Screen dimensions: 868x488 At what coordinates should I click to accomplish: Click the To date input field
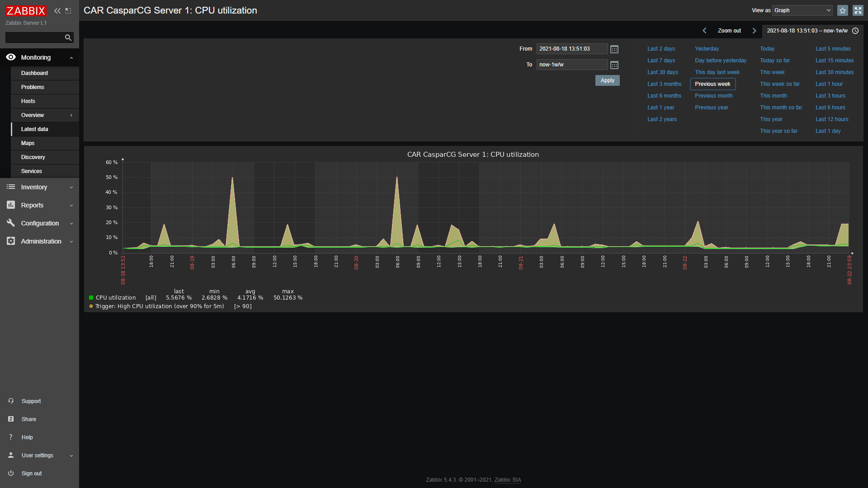click(572, 65)
